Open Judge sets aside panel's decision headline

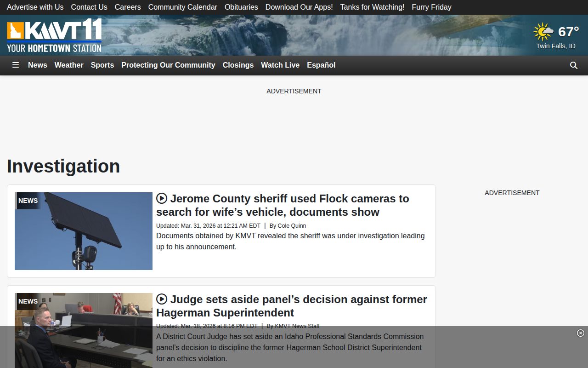tap(292, 306)
